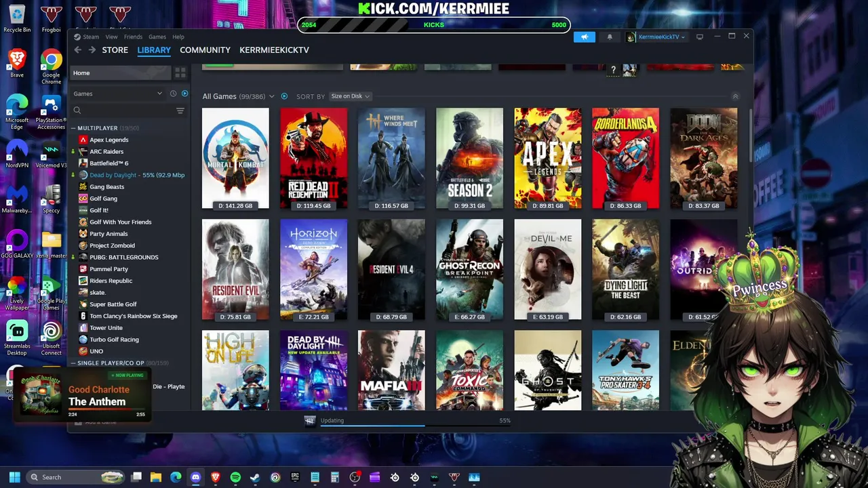Open the Games menu
Image resolution: width=868 pixels, height=488 pixels.
pyautogui.click(x=157, y=37)
